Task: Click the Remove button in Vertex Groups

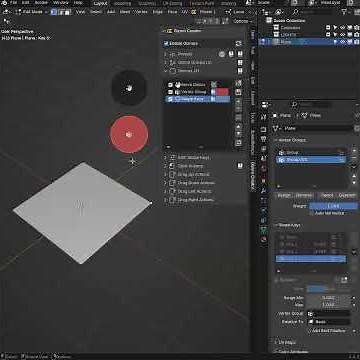Action: [x=304, y=196]
